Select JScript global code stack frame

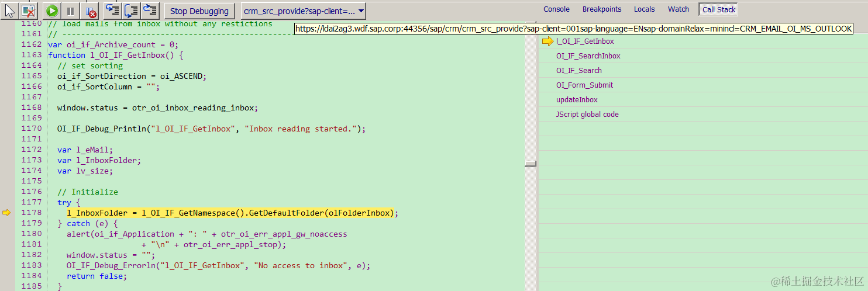(587, 115)
